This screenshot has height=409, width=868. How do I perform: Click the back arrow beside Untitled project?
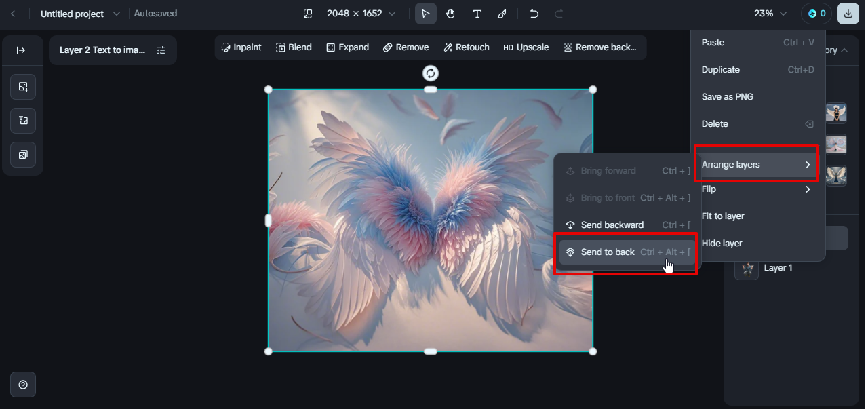(x=12, y=14)
